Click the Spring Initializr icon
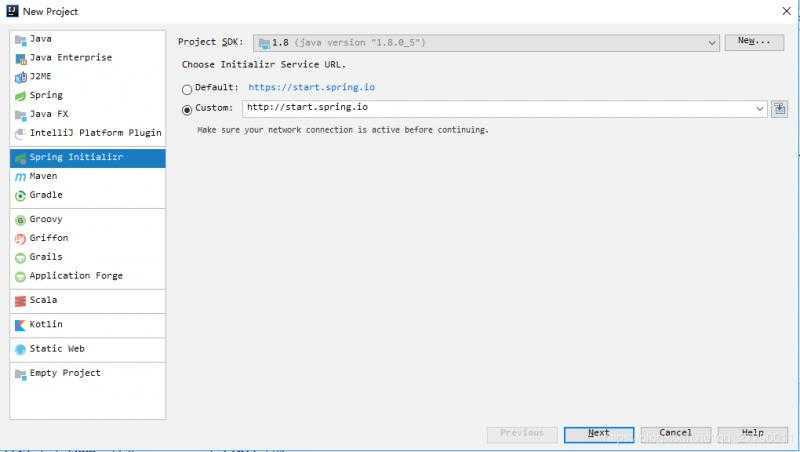 pyautogui.click(x=20, y=158)
